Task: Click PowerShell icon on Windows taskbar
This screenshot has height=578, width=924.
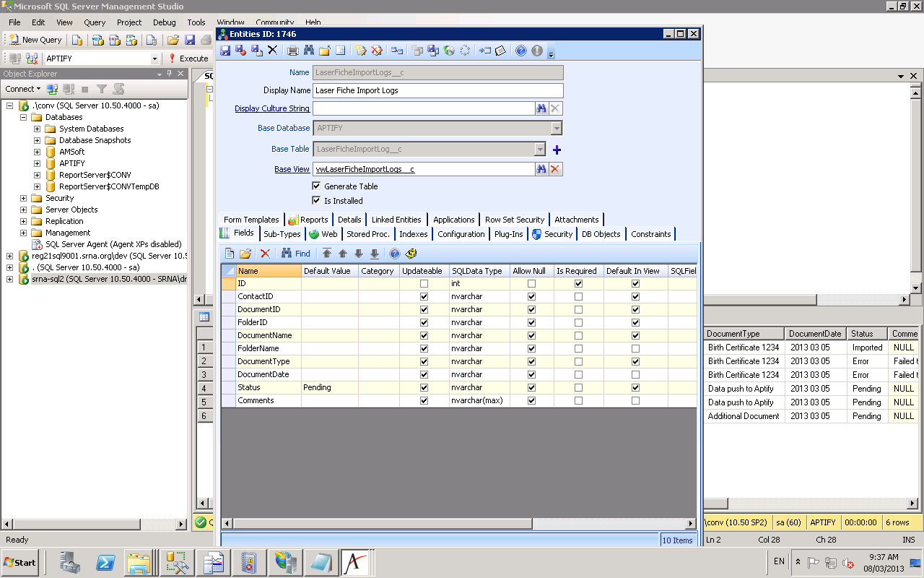Action: (x=105, y=562)
